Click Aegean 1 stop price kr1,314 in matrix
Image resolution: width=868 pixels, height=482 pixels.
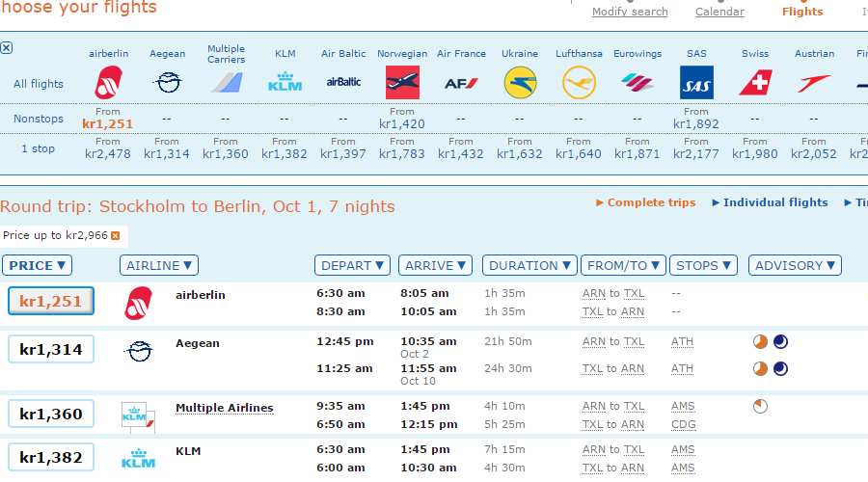click(x=167, y=154)
